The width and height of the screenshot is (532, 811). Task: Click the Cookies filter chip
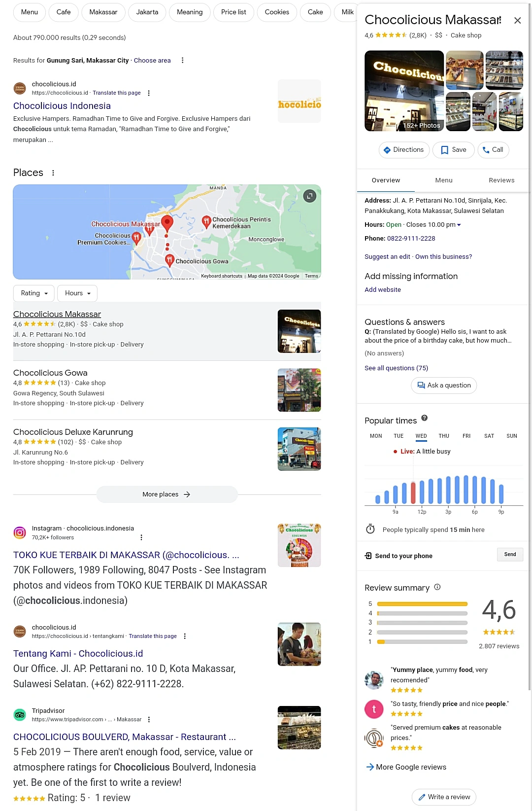pos(277,12)
